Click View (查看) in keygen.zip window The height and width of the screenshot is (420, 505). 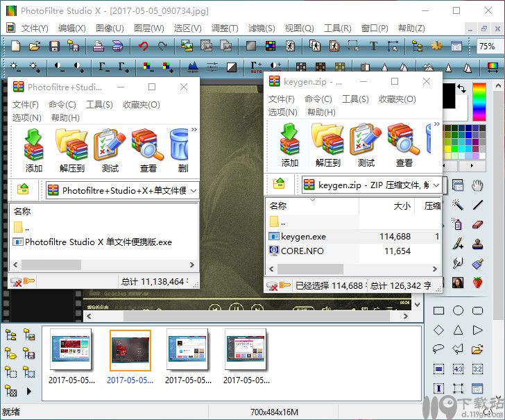pyautogui.click(x=404, y=146)
